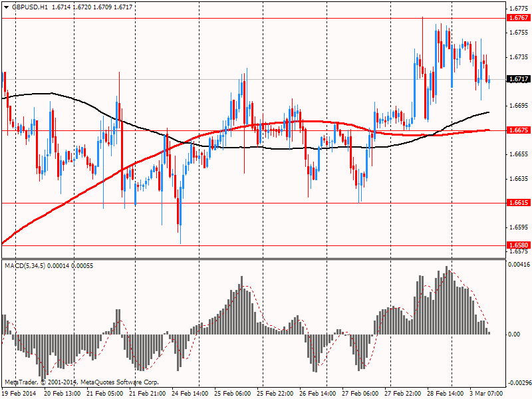Click the 0.00416 MACD scale value
The image size is (532, 399).
pyautogui.click(x=519, y=265)
